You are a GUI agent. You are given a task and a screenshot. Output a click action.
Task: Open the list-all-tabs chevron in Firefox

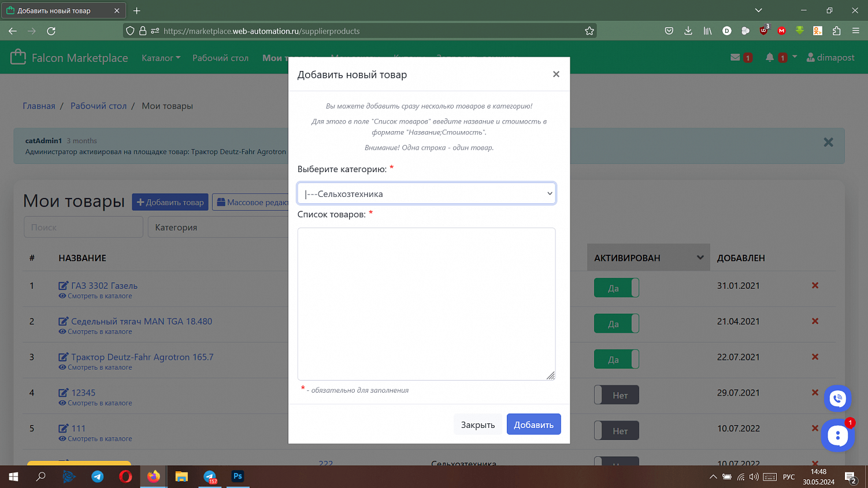759,10
